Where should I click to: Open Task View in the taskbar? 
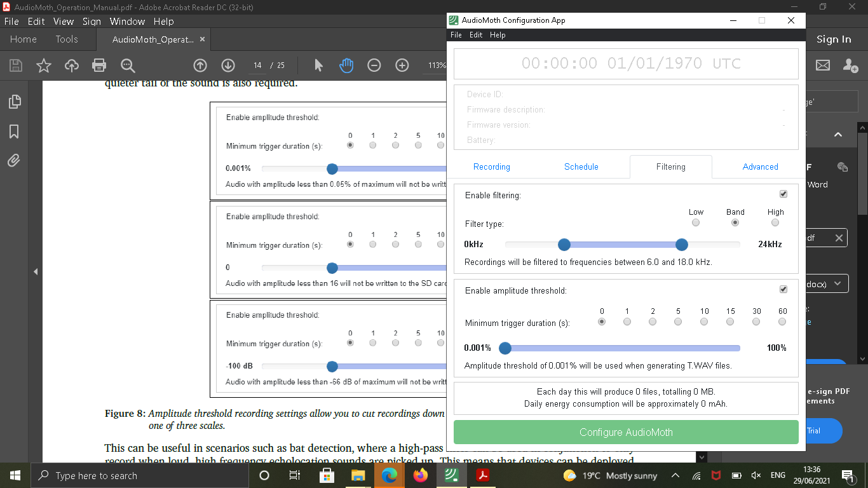(295, 475)
